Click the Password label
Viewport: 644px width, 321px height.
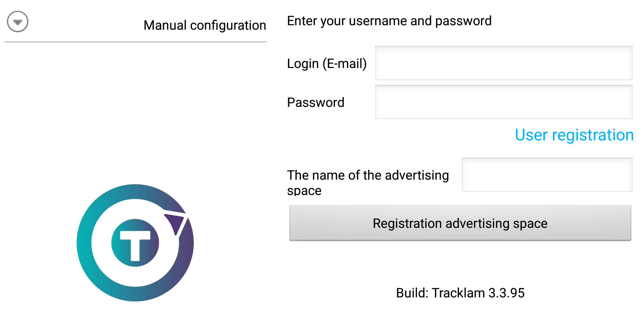point(316,102)
